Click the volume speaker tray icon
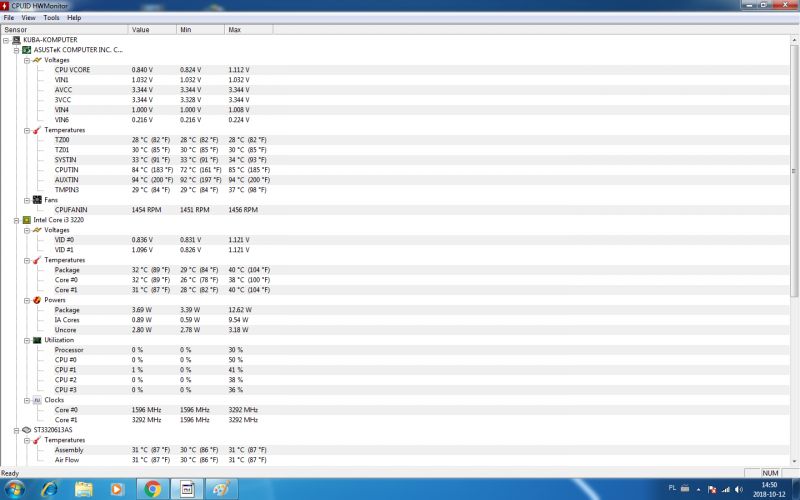 [739, 489]
